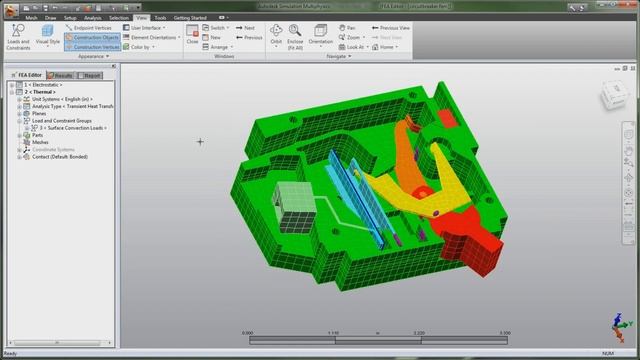Click the ViewCube in the viewport
Viewport: 640px width, 360px height.
point(615,94)
